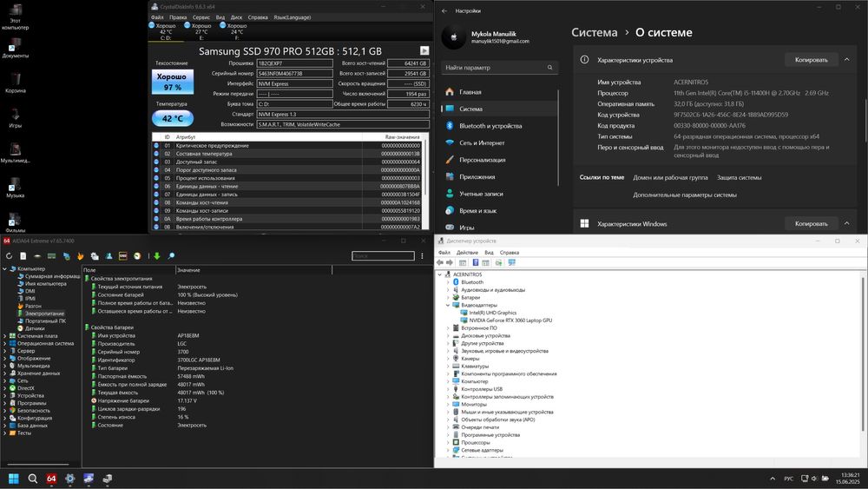
Task: Click the AIDA64 OSD panel toolbar icon
Action: 123,256
